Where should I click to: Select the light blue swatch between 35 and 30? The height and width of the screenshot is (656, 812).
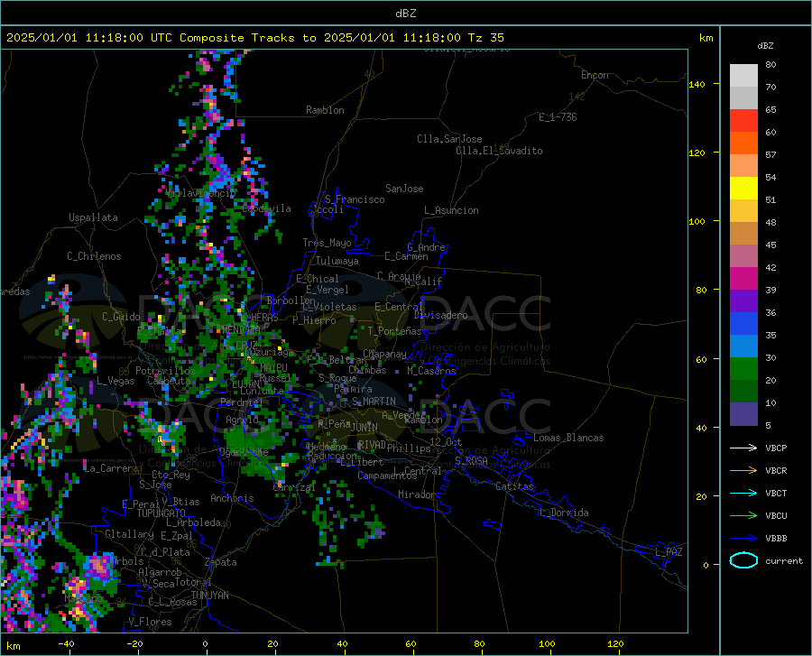[743, 346]
